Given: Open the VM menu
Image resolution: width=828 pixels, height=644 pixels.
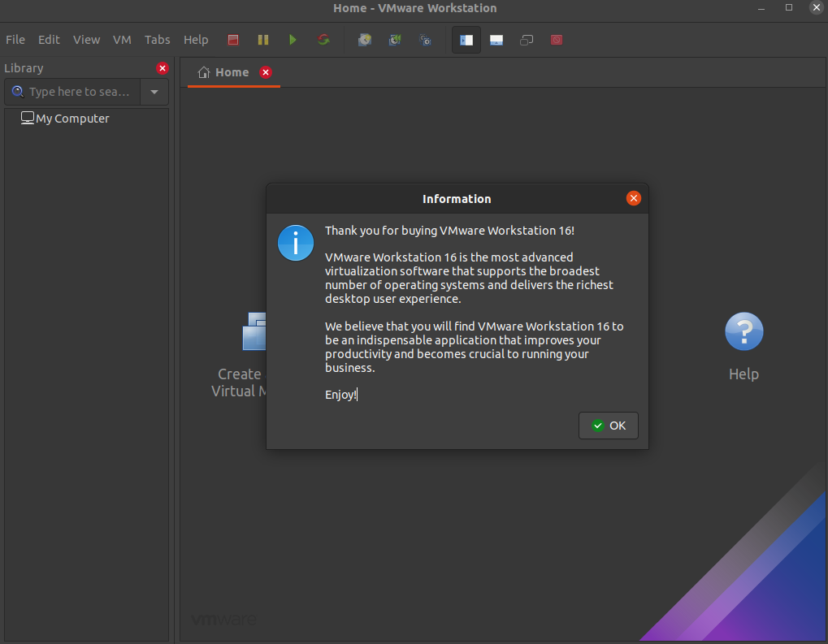Looking at the screenshot, I should [x=122, y=40].
